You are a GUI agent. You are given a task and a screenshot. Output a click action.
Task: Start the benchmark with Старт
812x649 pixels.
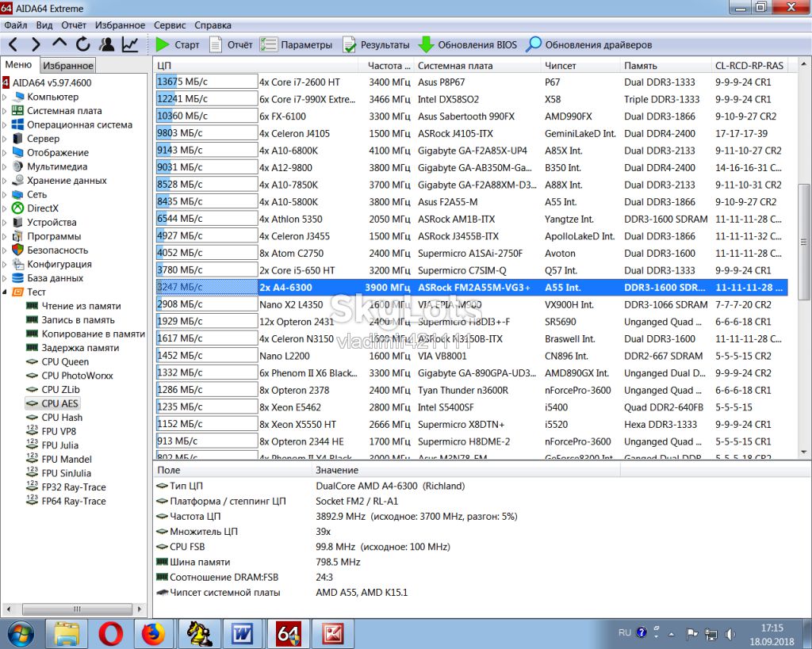tap(177, 45)
